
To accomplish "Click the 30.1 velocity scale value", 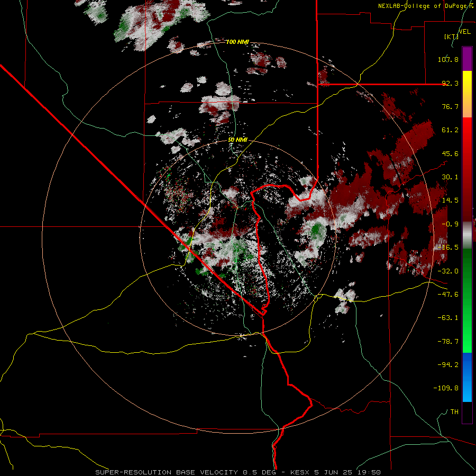I will coord(450,177).
